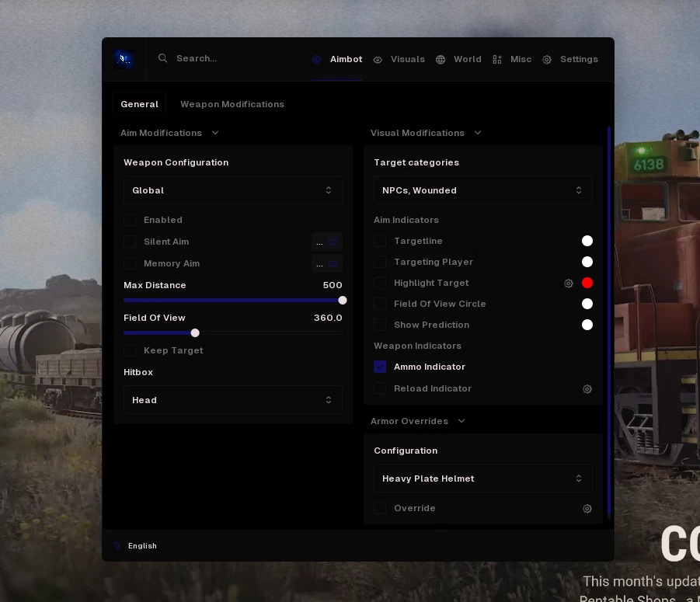Open the red Highlight Target color swatch
The width and height of the screenshot is (700, 602).
click(x=587, y=283)
